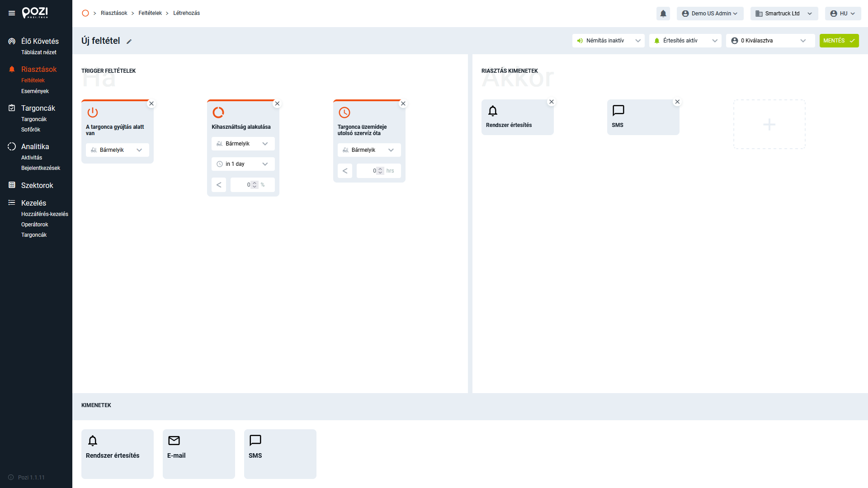The image size is (868, 488).
Task: Remove the ignition-on trigger card
Action: (151, 103)
